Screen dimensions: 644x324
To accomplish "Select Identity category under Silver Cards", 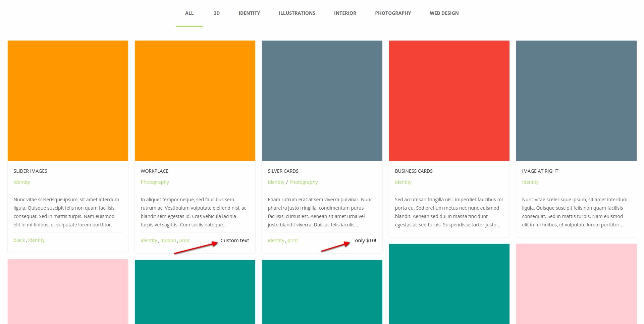I will coord(276,182).
